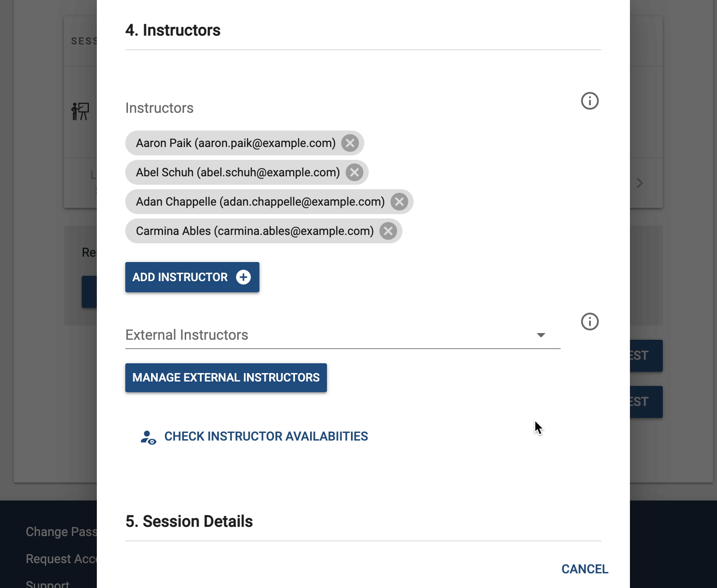717x588 pixels.
Task: Click right chevron on background card
Action: point(640,183)
